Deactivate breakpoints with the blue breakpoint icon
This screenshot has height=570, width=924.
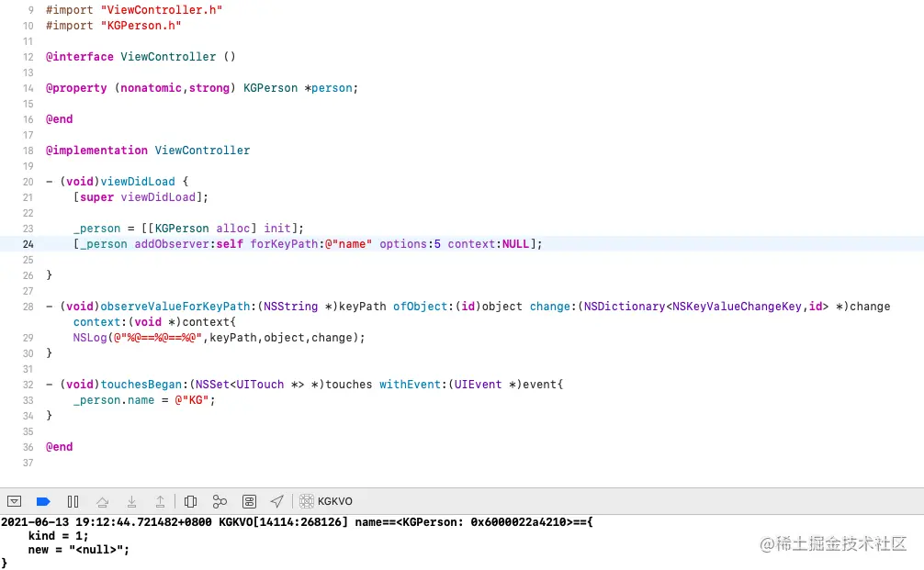(43, 501)
